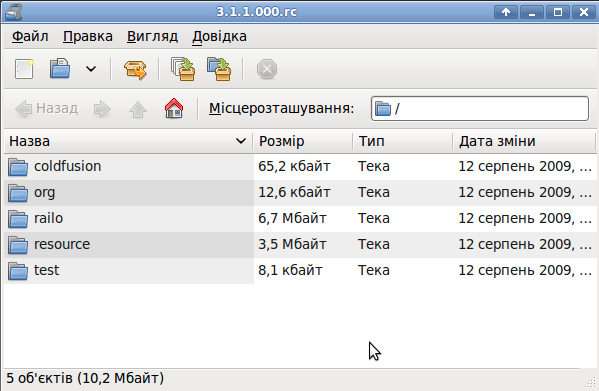Select the railo folder row
The image size is (599, 391).
click(300, 218)
